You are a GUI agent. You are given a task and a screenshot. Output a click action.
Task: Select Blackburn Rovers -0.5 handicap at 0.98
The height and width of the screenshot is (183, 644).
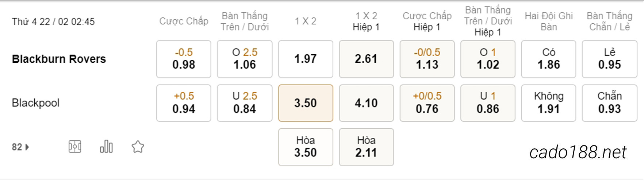[x=184, y=59]
